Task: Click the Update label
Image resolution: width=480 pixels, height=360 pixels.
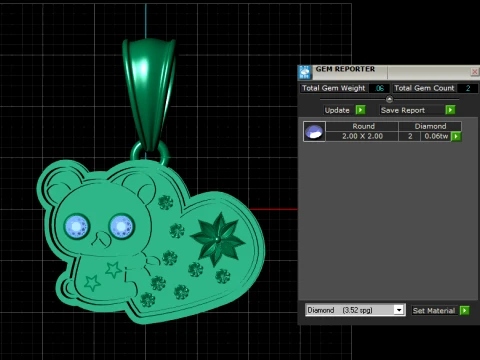Action: point(337,110)
